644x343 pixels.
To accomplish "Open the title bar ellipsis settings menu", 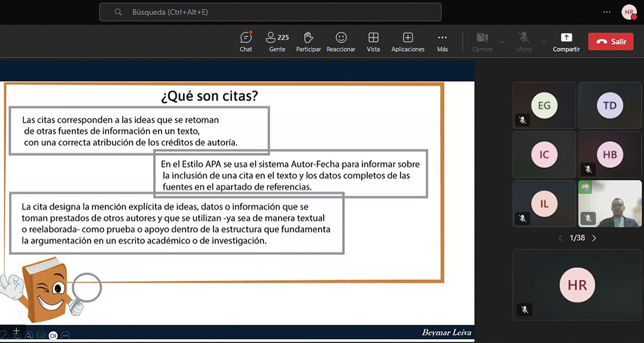I will click(606, 12).
